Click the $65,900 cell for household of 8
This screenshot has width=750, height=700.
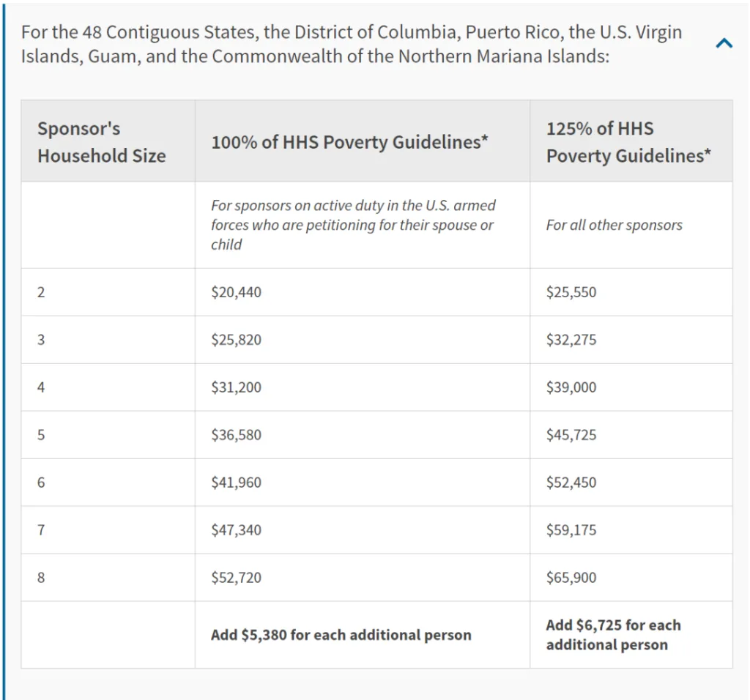571,578
